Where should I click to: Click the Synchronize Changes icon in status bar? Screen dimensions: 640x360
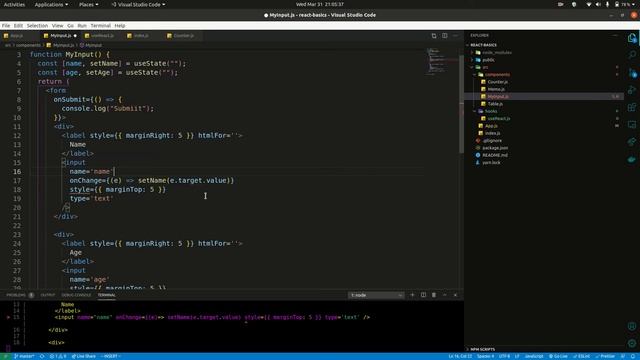(42, 356)
